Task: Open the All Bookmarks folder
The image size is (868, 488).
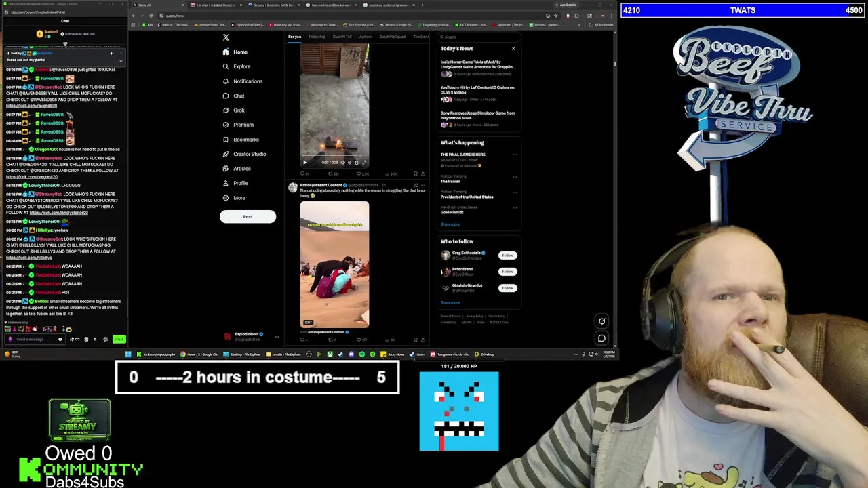Action: [x=601, y=25]
